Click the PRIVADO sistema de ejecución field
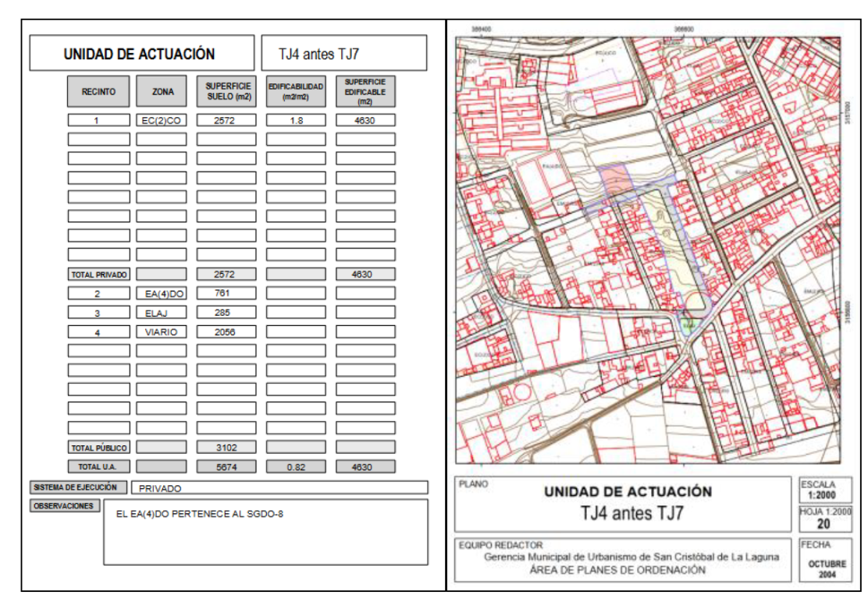This screenshot has width=868, height=599. coord(279,488)
